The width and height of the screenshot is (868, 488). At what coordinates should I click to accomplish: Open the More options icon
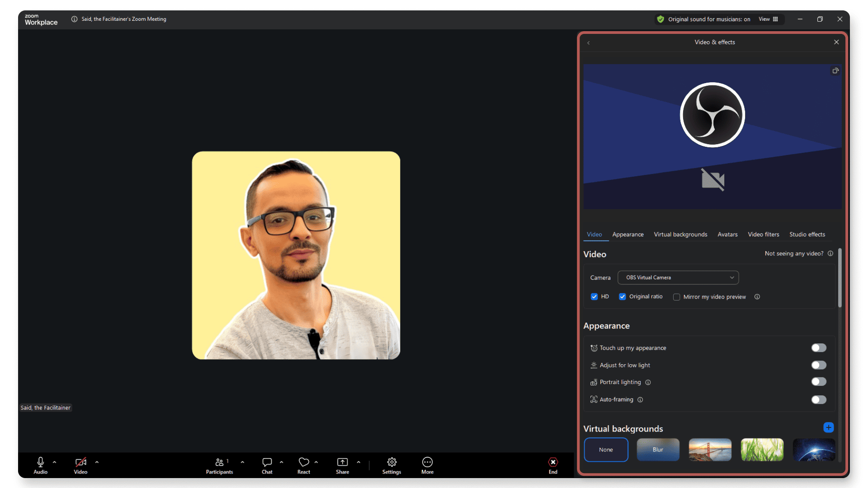coord(427,462)
